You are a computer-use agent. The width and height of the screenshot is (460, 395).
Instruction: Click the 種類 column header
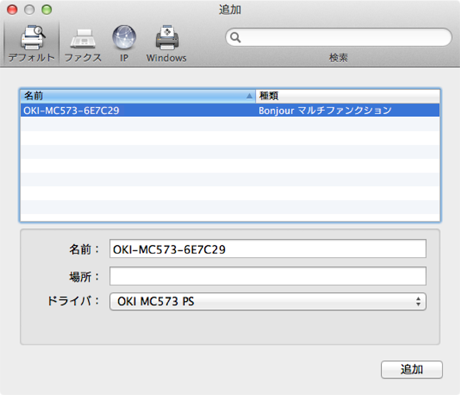pos(348,96)
